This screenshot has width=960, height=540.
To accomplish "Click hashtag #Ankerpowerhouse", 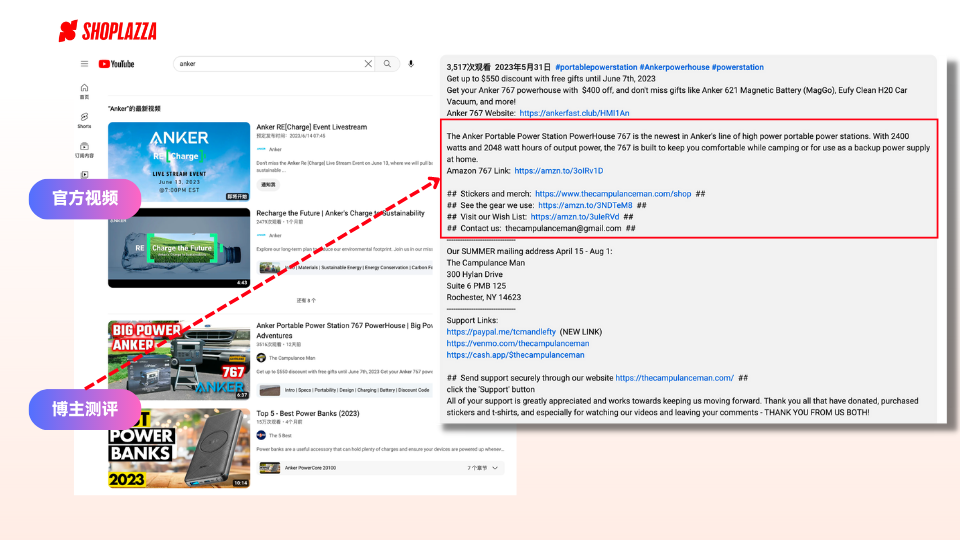I will [675, 67].
